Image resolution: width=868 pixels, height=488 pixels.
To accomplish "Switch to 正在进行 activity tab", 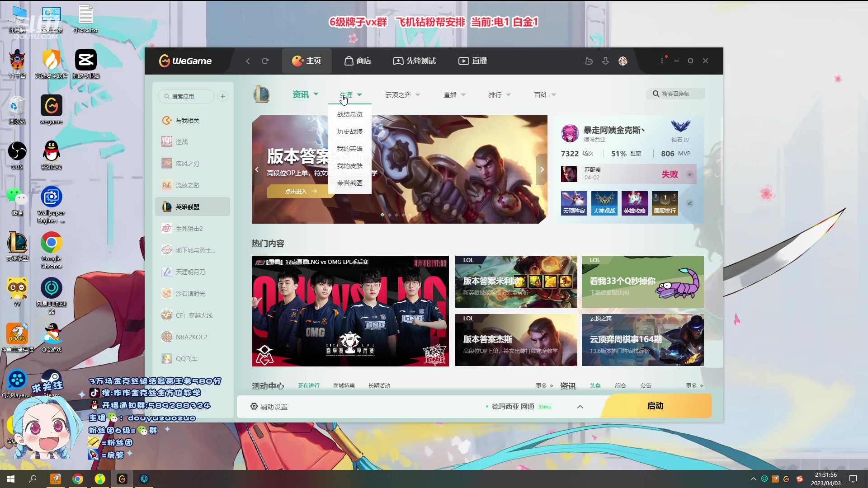I will (x=309, y=385).
